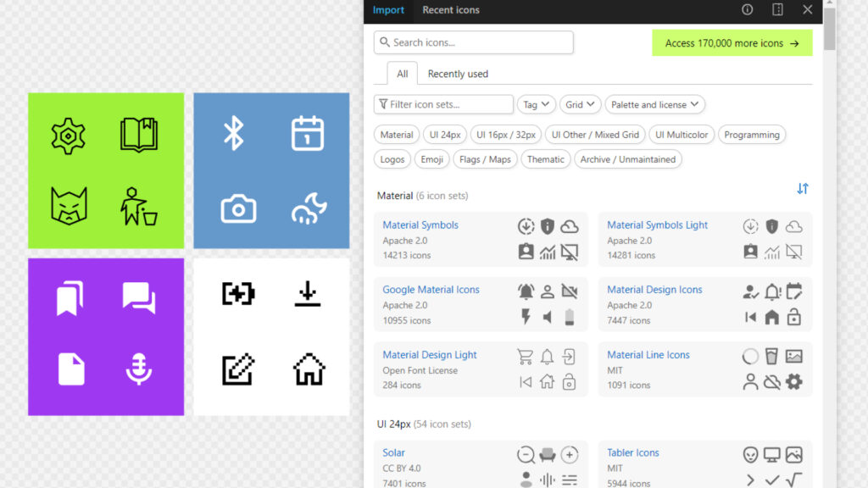Screen dimensions: 868x488
Task: Open the Material Design Light set
Action: 430,355
